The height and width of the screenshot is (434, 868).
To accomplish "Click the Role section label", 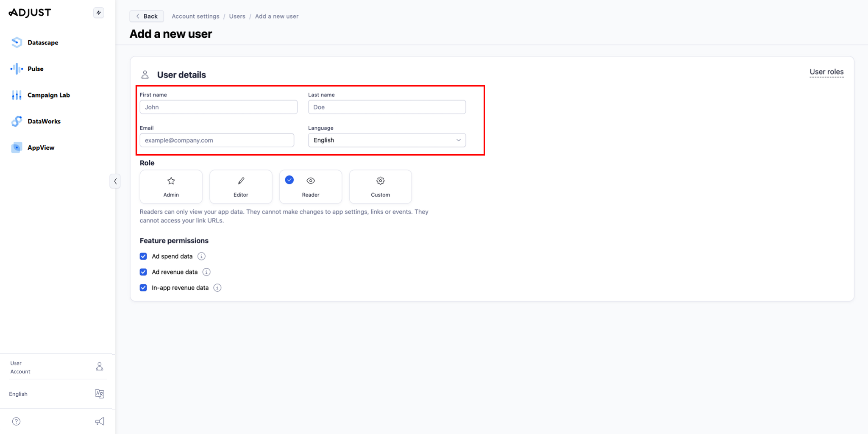I will (x=147, y=163).
